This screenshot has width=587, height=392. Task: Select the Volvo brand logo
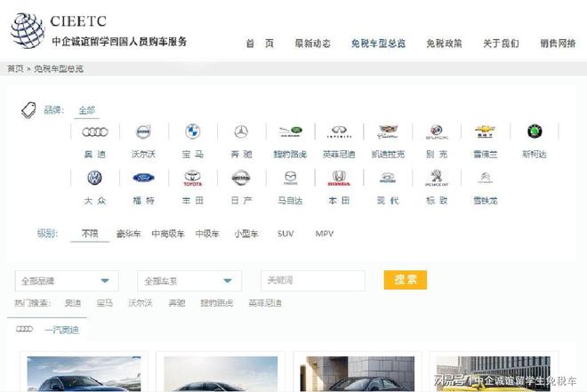point(143,132)
